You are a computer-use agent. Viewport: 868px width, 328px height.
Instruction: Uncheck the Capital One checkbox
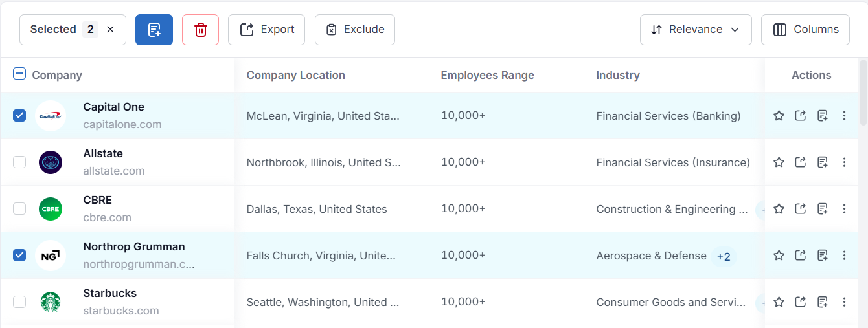pyautogui.click(x=19, y=116)
